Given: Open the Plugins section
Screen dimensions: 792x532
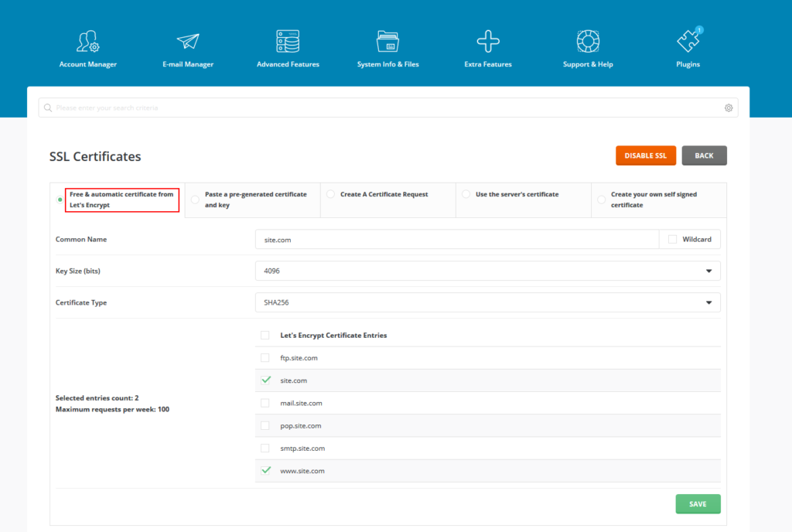Looking at the screenshot, I should (x=688, y=46).
